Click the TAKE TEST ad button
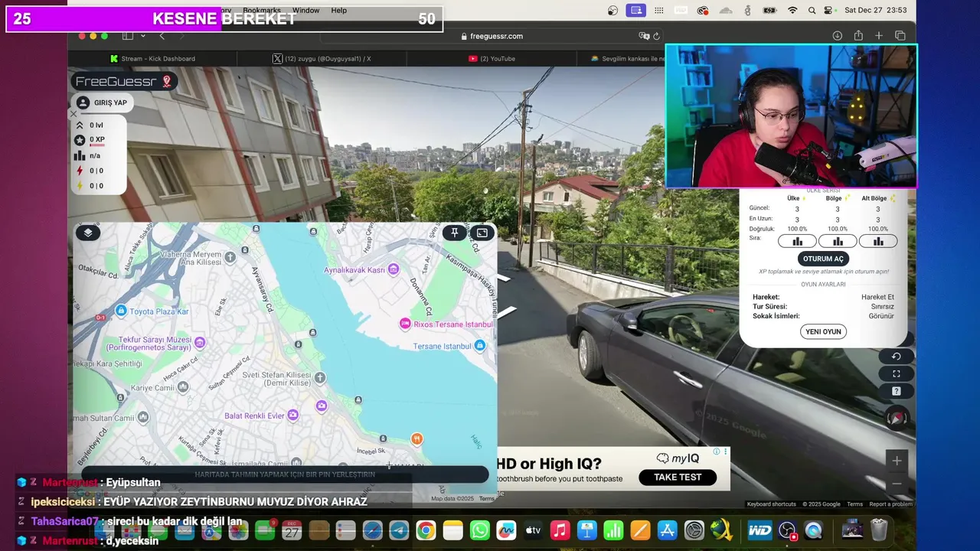This screenshot has height=551, width=980. click(x=678, y=477)
